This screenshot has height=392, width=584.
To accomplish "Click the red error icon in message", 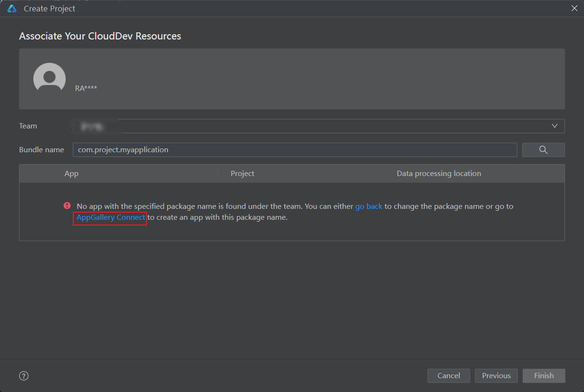I will pos(67,206).
